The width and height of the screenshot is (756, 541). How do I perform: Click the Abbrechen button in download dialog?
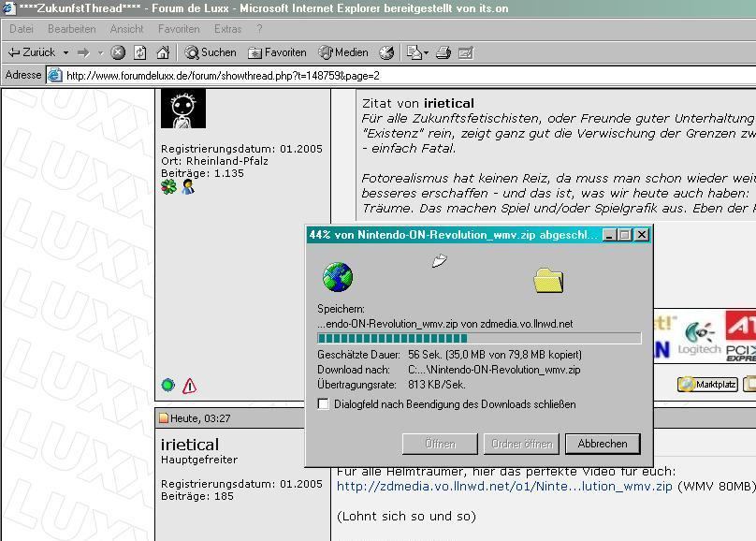coord(603,444)
